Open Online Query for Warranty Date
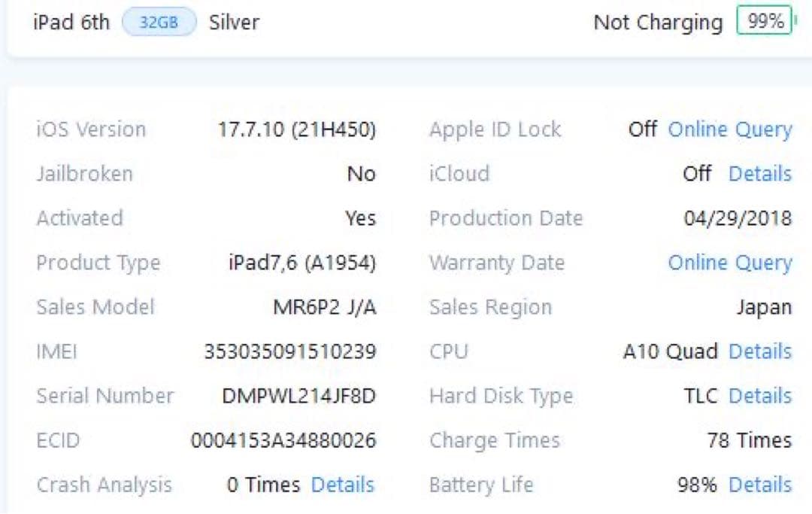Viewport: 812px width, 514px height. 730,263
